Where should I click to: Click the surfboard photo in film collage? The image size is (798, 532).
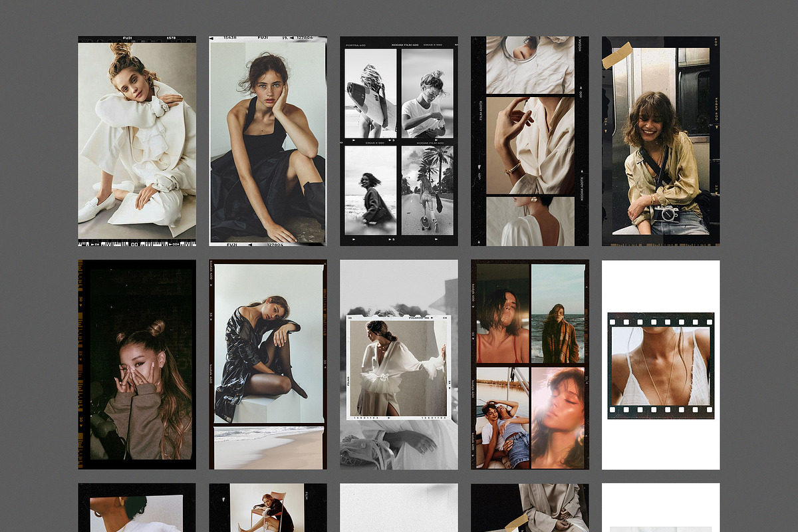click(370, 93)
